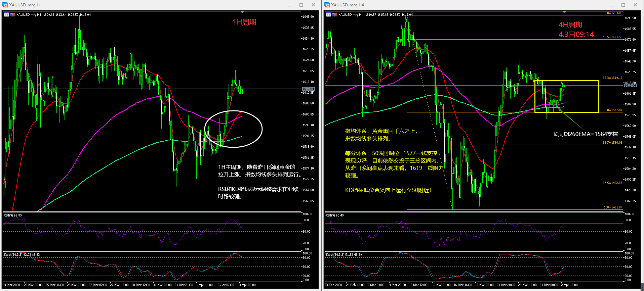Click the 1612.04 price tag on the H4 axis
The image size is (644, 291).
click(x=630, y=85)
